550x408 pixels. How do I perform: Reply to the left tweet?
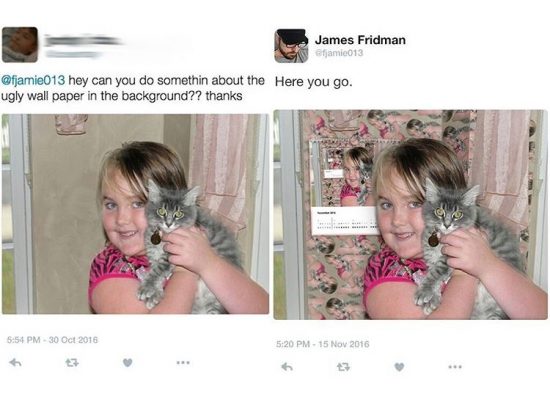coord(15,362)
